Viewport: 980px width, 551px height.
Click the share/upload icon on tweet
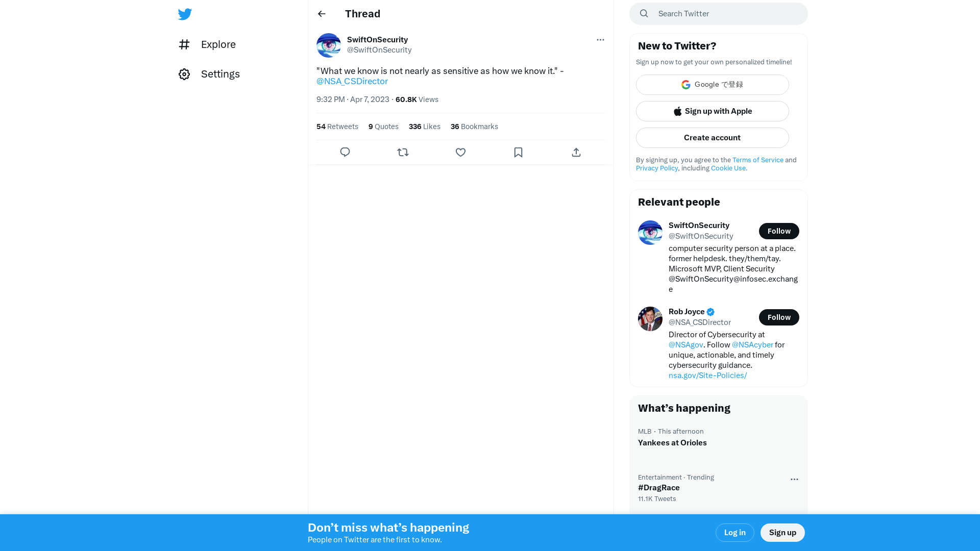576,152
